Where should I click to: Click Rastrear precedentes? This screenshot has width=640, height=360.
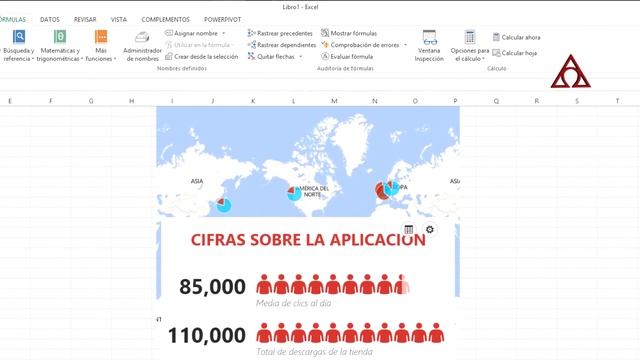[280, 33]
